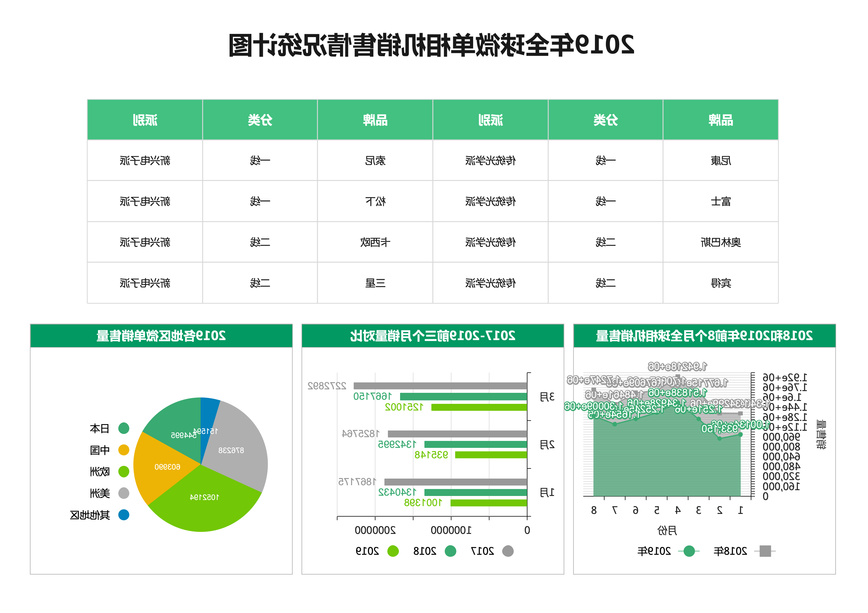
Task: Click the green bar labeled 1340432
Action: point(476,492)
